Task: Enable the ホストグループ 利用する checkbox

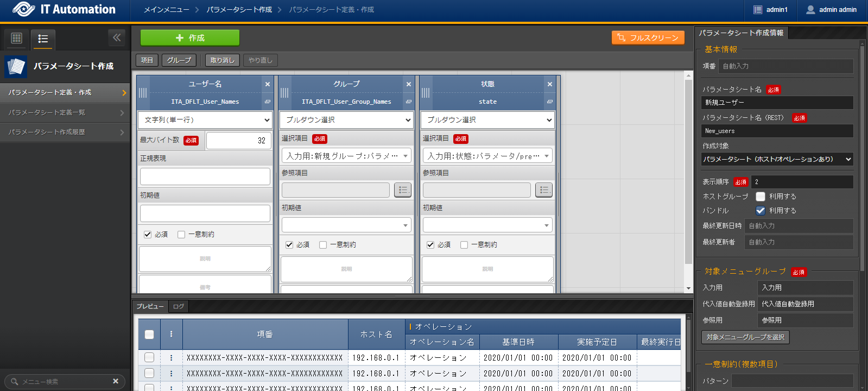Action: tap(761, 197)
